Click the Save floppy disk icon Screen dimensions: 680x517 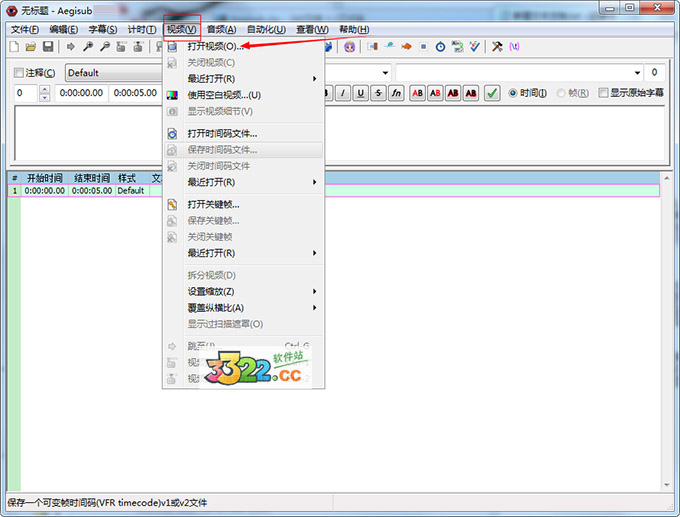pos(48,46)
